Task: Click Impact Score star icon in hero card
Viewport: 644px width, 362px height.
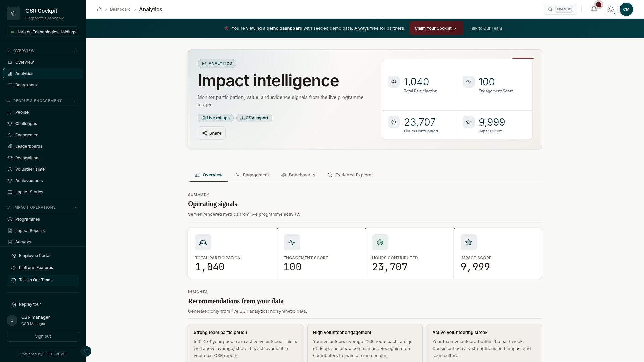Action: tap(469, 122)
